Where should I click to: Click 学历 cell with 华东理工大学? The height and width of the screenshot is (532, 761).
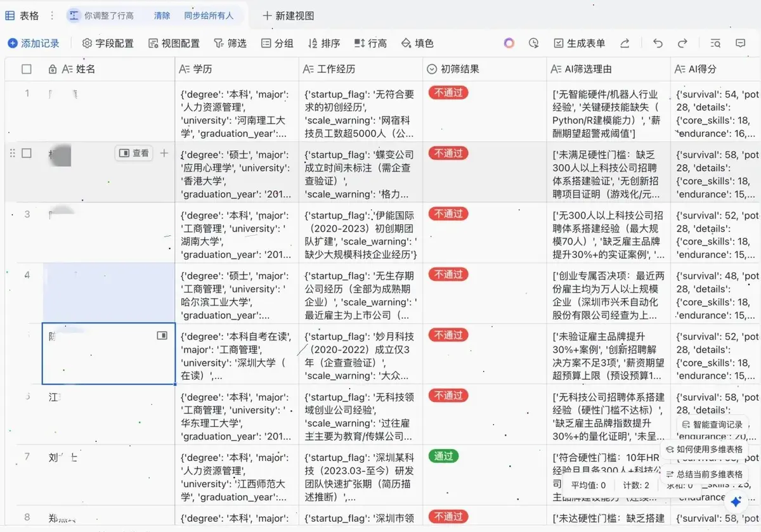tap(237, 414)
